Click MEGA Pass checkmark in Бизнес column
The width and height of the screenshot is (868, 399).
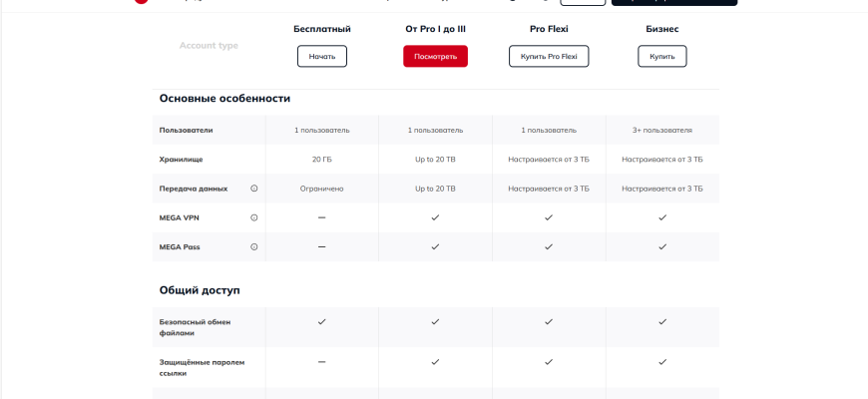(x=662, y=246)
